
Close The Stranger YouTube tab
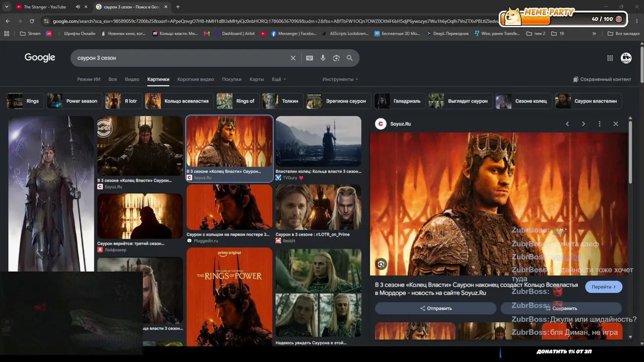86,7
